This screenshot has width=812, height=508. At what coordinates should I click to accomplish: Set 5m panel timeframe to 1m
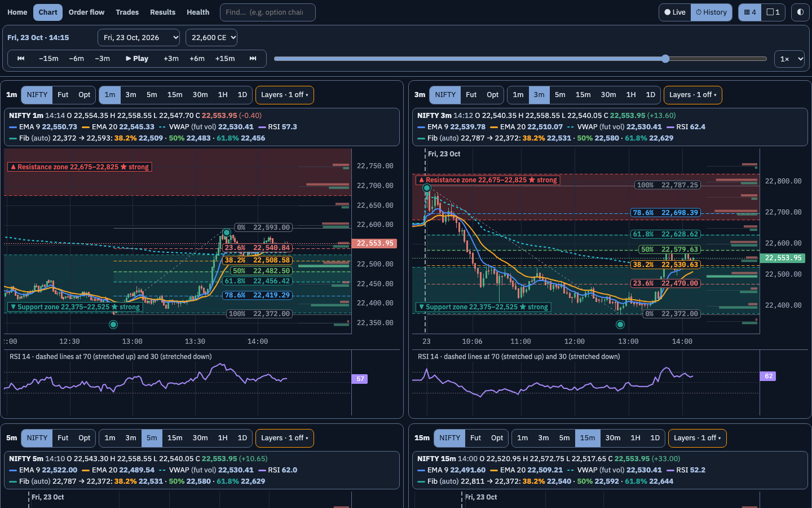point(110,438)
